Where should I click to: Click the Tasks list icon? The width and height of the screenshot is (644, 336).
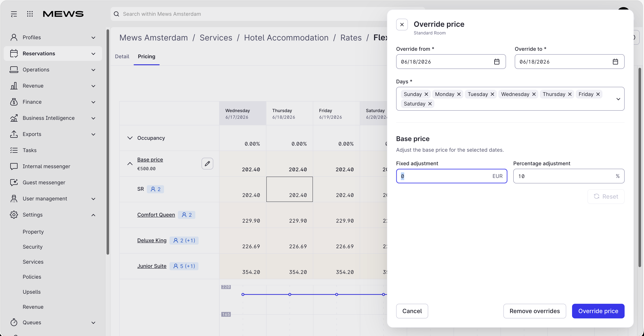[14, 150]
